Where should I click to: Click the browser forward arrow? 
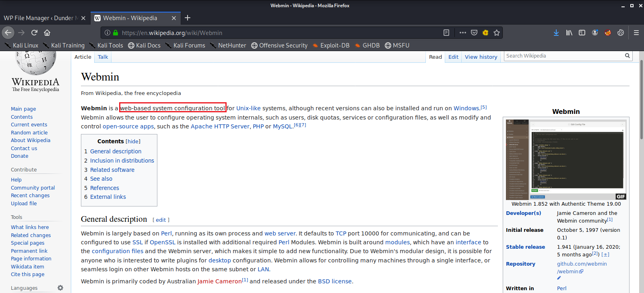point(21,33)
